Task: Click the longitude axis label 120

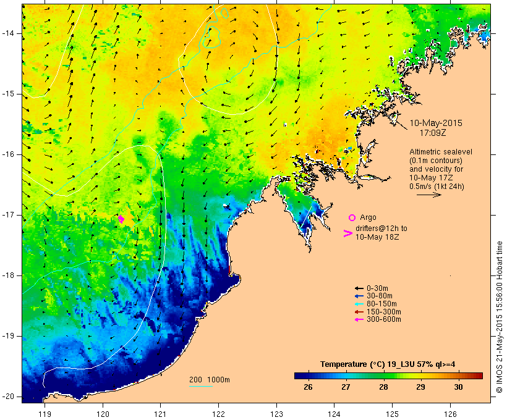Action: (103, 414)
